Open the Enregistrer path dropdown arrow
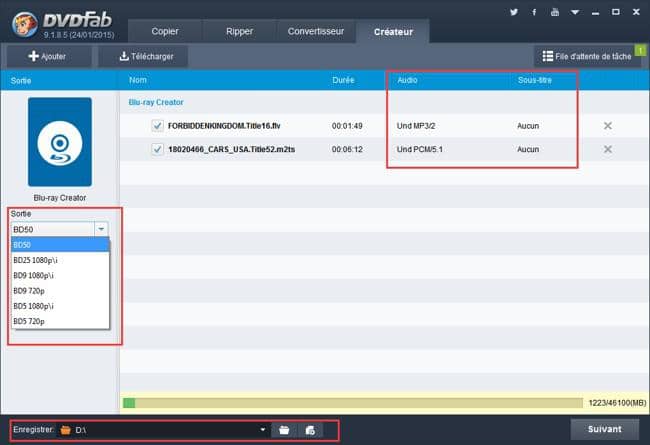Image resolution: width=650 pixels, height=445 pixels. pyautogui.click(x=262, y=430)
